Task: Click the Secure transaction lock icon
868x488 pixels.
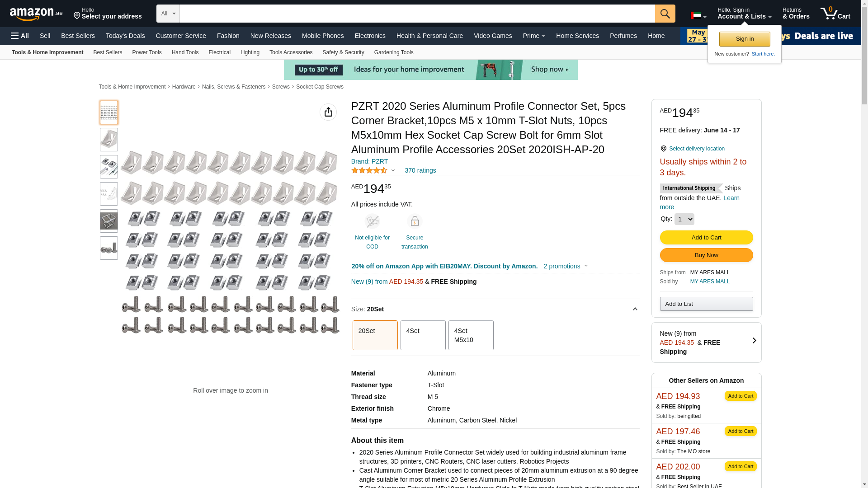Action: point(414,221)
